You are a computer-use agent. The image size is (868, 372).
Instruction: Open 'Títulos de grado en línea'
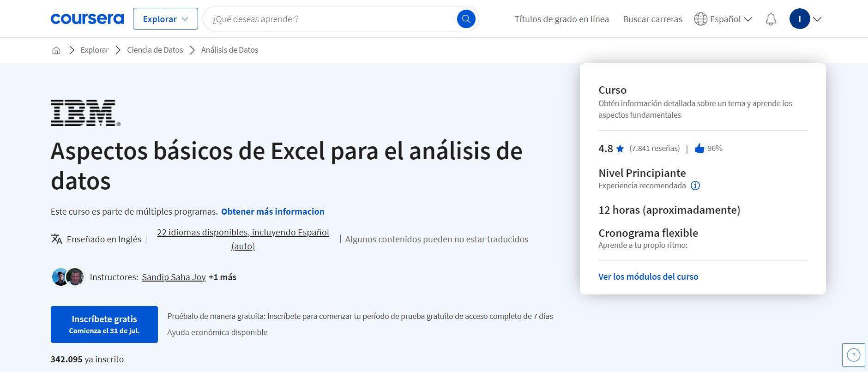(x=562, y=19)
